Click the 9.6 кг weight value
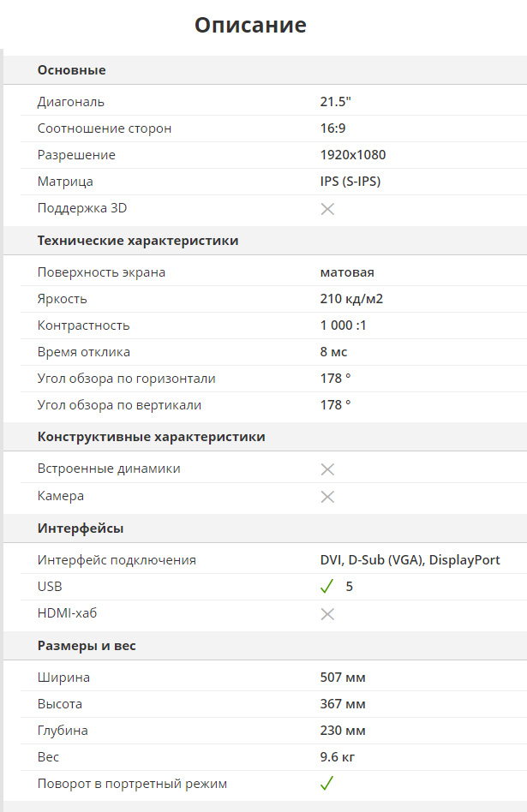 (338, 757)
